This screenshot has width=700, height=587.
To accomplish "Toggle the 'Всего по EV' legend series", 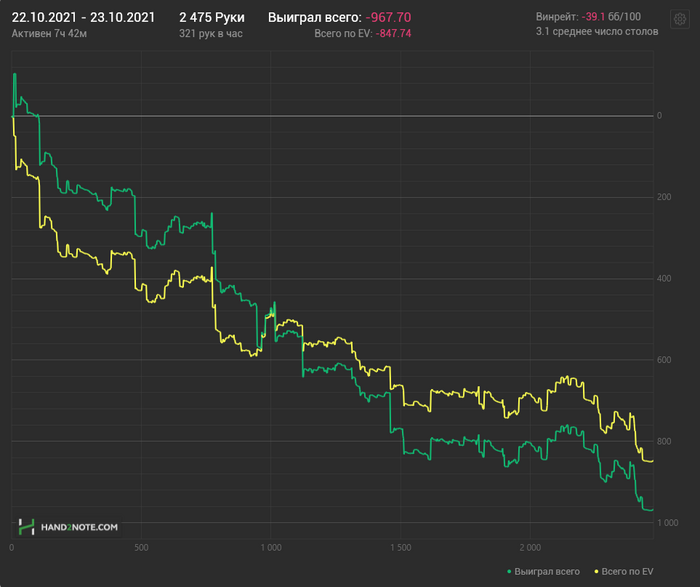I will point(628,571).
